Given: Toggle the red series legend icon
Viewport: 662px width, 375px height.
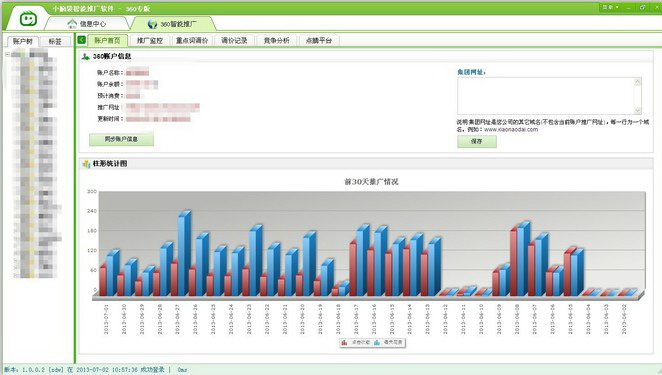Looking at the screenshot, I should pyautogui.click(x=345, y=342).
